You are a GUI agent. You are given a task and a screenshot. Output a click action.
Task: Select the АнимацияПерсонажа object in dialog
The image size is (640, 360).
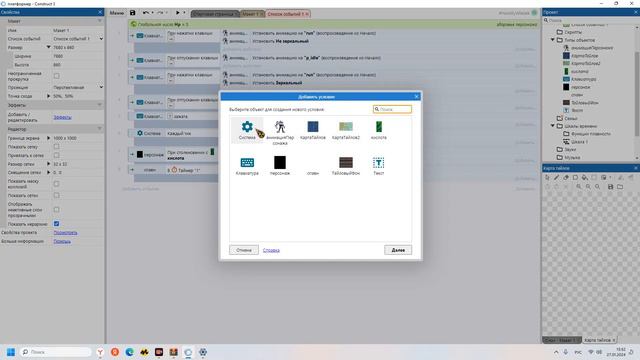[280, 132]
